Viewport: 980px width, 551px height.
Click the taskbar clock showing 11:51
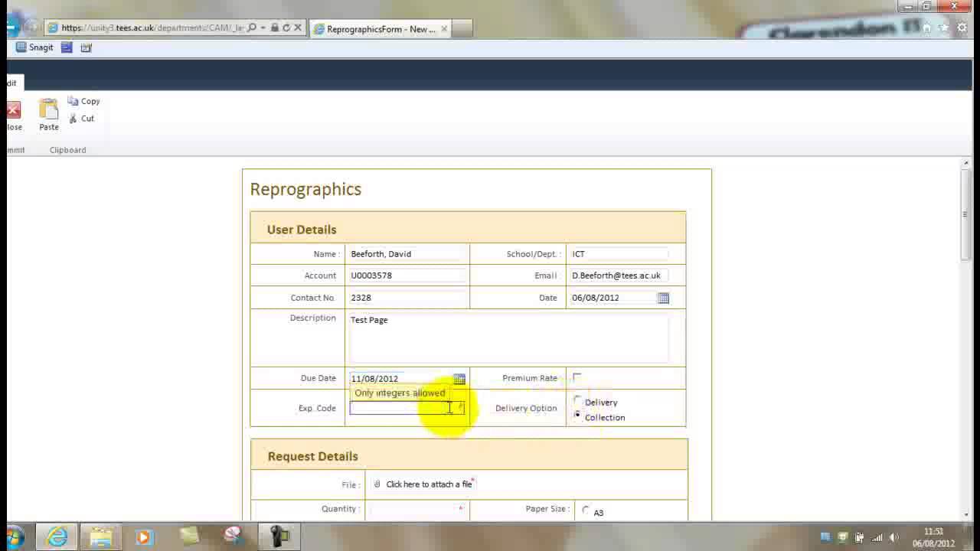coord(933,537)
